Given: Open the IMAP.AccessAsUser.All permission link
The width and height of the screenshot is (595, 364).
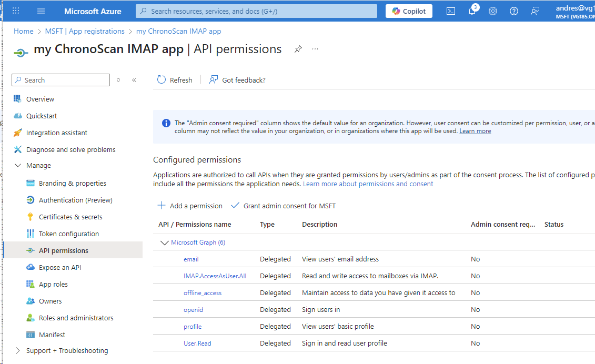Looking at the screenshot, I should 215,276.
